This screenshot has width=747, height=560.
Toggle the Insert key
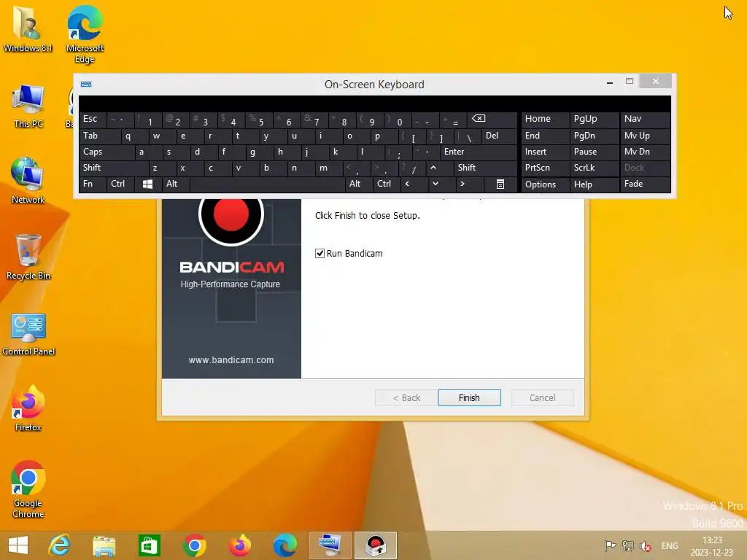[544, 152]
